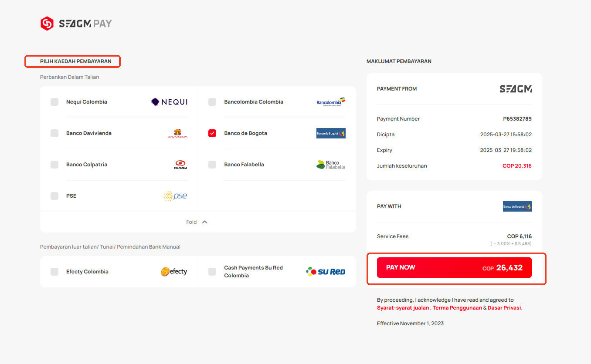This screenshot has height=364, width=591.
Task: Click the SEAGM logo in Payment From card
Action: 516,89
